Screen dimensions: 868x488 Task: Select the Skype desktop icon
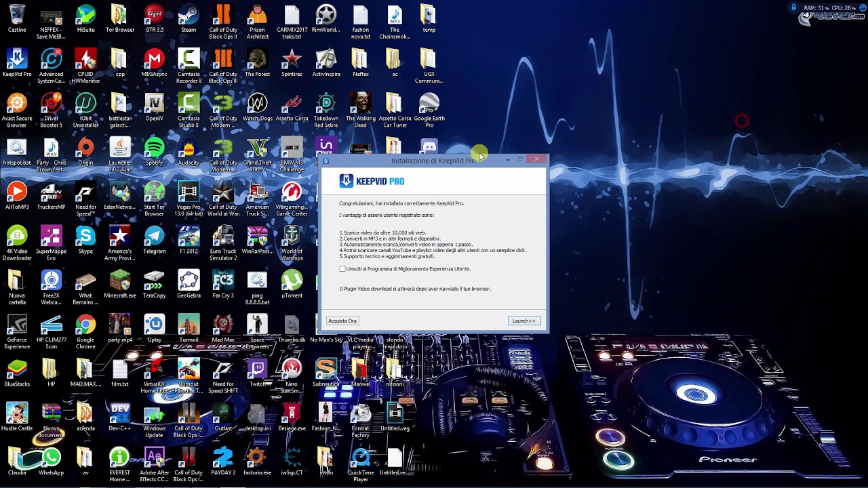pyautogui.click(x=85, y=237)
